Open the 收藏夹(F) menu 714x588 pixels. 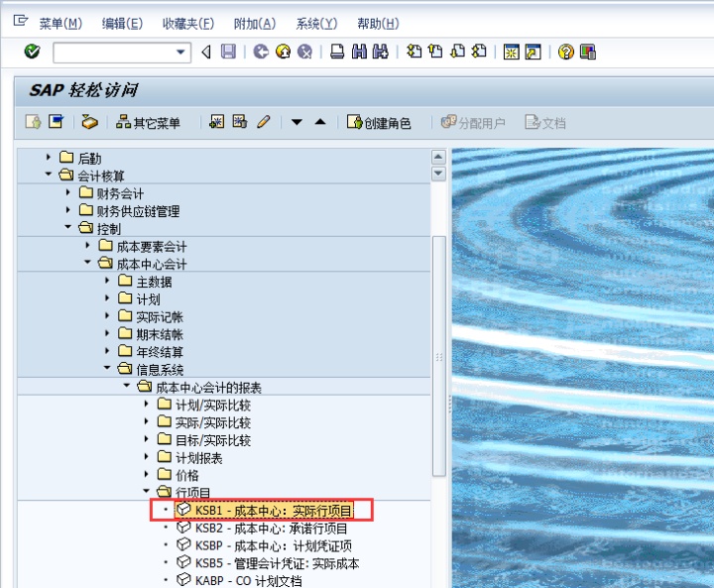(188, 23)
